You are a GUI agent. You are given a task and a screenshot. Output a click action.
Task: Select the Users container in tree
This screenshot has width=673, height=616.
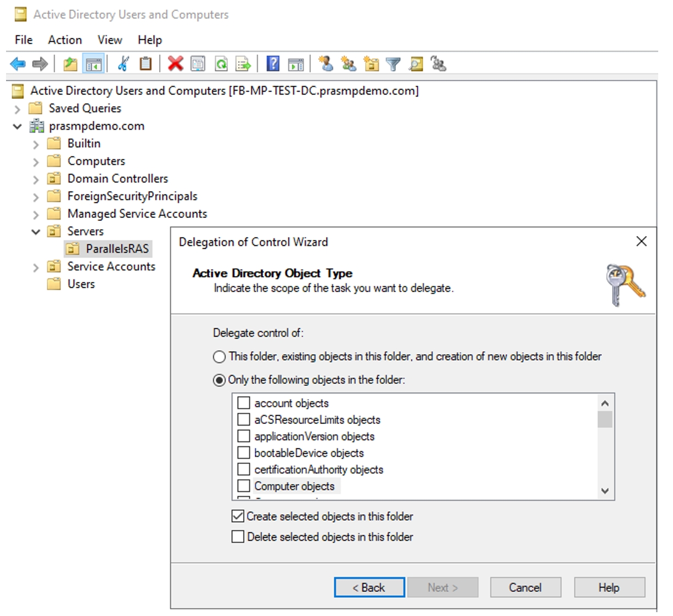81,284
